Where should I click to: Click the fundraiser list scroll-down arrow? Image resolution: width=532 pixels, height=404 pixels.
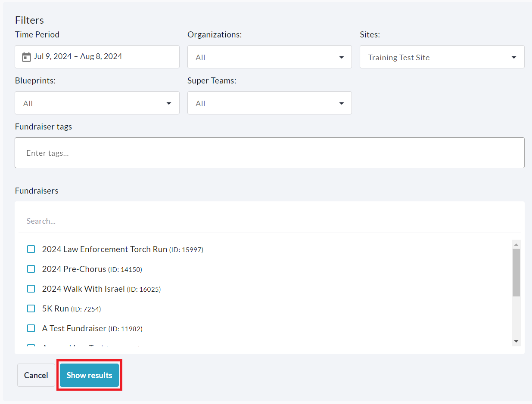516,341
